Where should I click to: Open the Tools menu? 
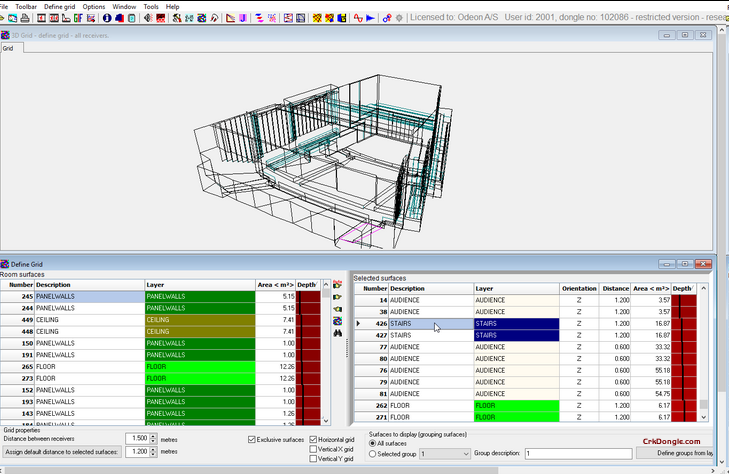coord(151,6)
